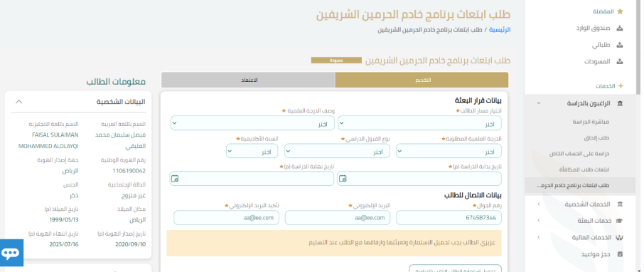Open صندوق الوارد in the sidebar

[593, 28]
